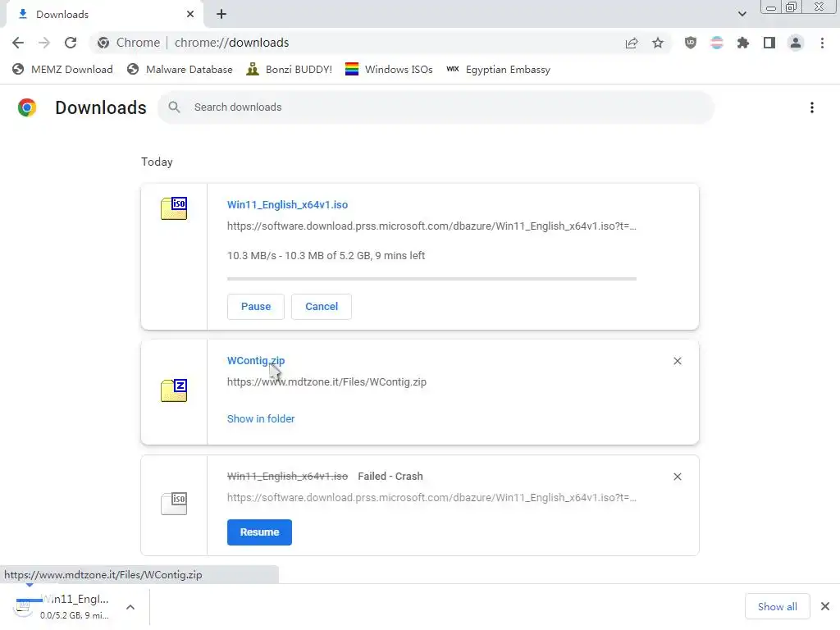840x630 pixels.
Task: Click the Downloads page title
Action: click(101, 107)
